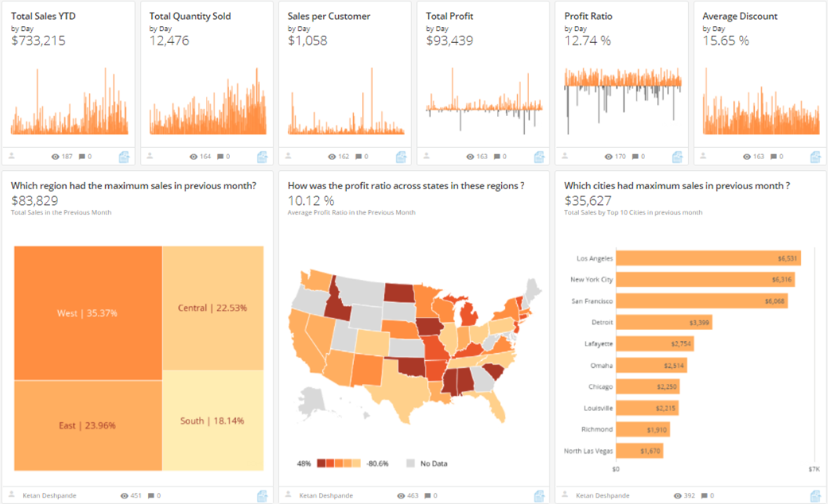Open the Profit Ratio sparkline chart
This screenshot has width=828, height=504.
pyautogui.click(x=623, y=102)
